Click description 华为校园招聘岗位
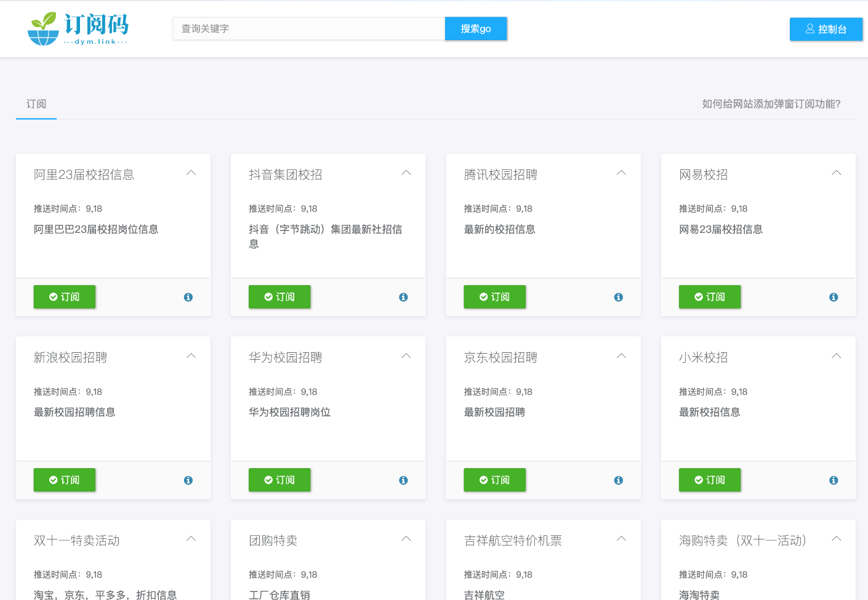 pyautogui.click(x=290, y=412)
